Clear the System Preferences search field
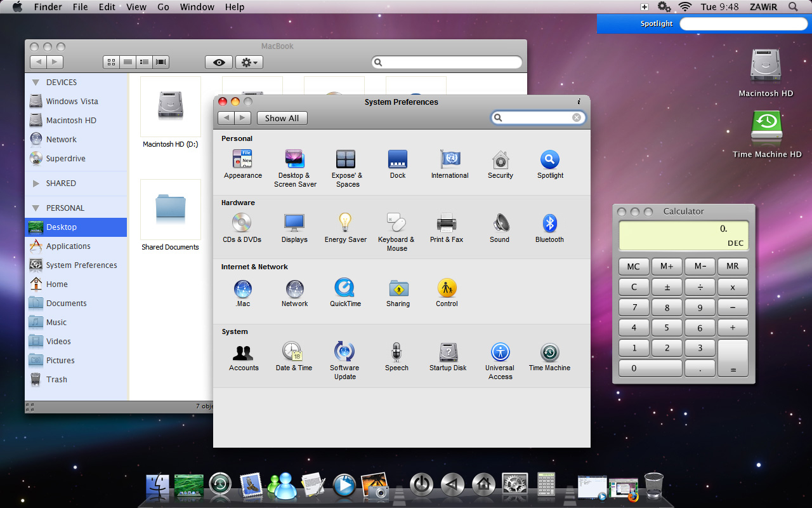 (x=577, y=117)
